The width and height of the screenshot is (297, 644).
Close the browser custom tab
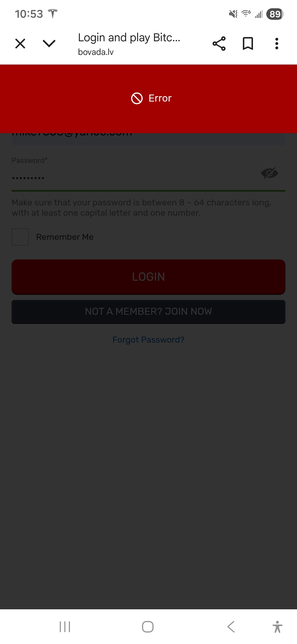20,44
